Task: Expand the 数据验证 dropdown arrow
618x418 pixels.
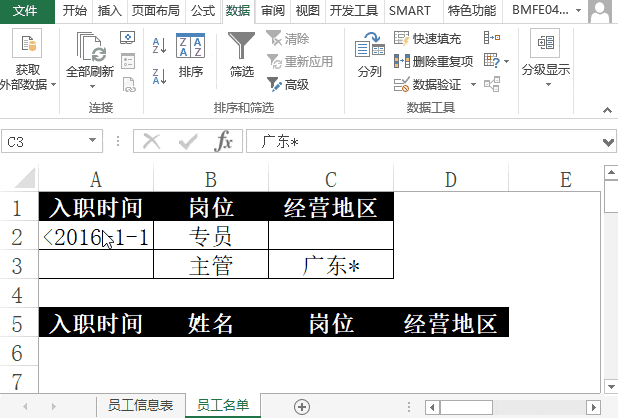Action: point(473,84)
